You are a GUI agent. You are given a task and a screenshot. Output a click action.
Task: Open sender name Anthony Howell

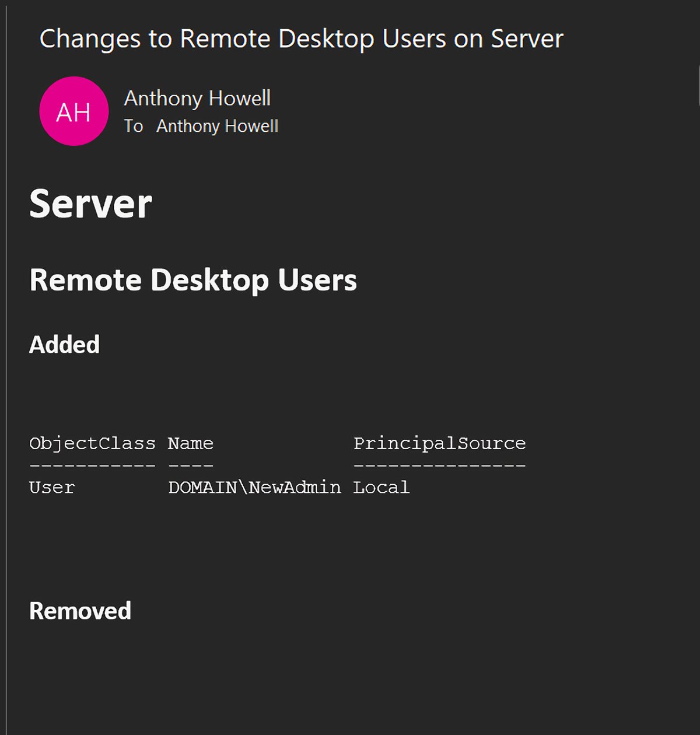tap(197, 98)
